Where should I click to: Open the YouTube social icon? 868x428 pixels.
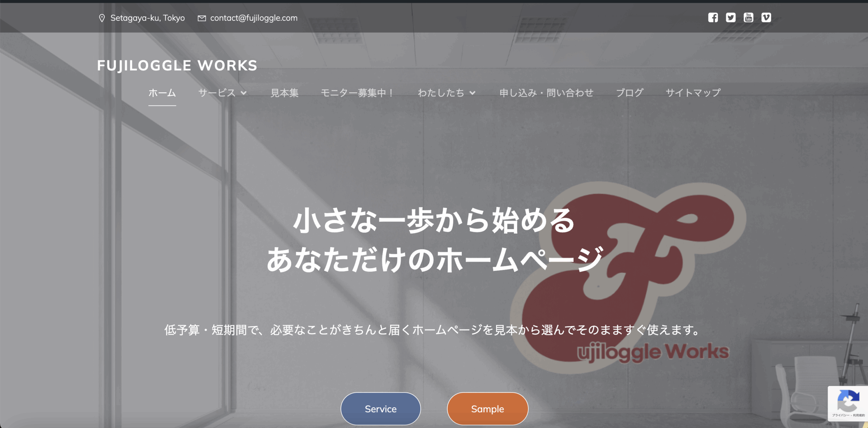coord(748,18)
